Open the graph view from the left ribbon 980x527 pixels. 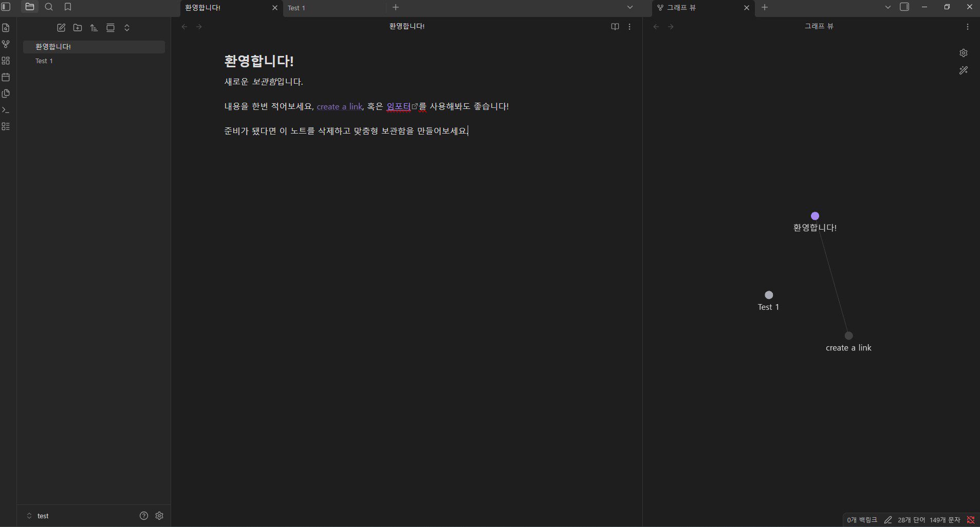[6, 44]
